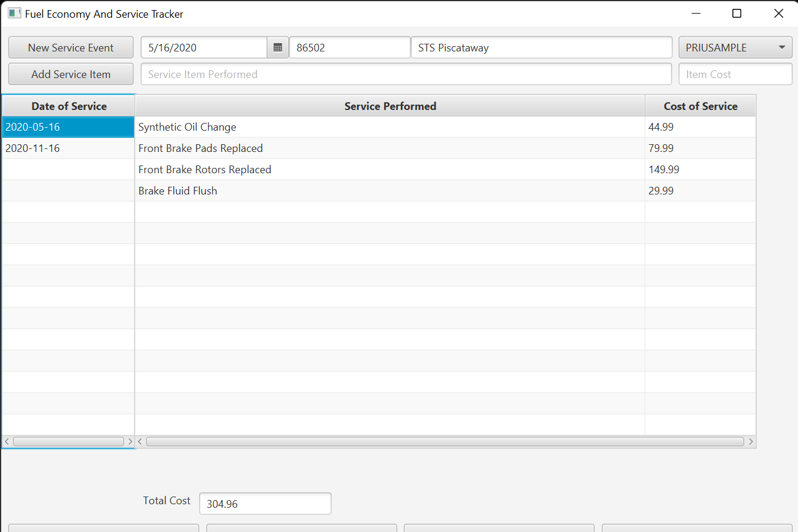
Task: Click the 44.99 cost cell
Action: point(700,127)
